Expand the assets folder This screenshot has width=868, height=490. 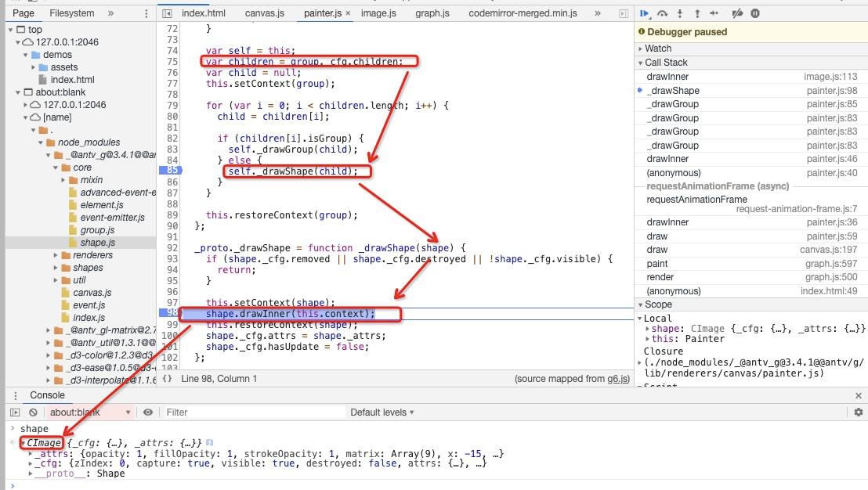click(x=33, y=67)
